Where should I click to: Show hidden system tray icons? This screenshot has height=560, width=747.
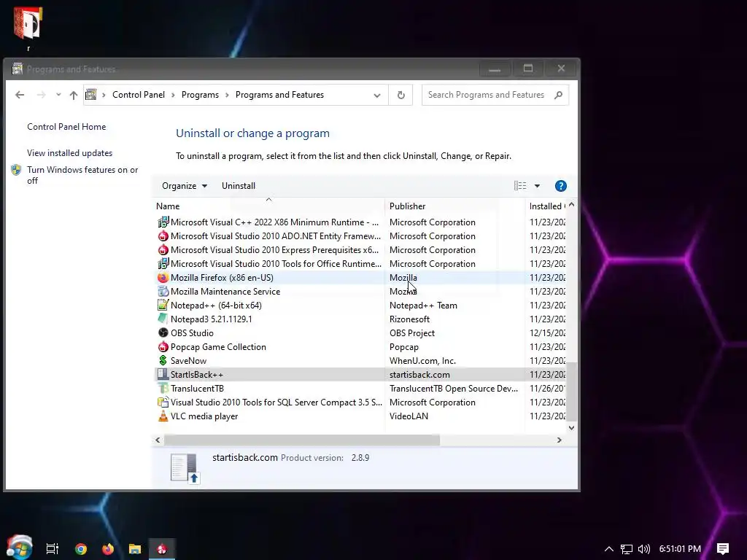click(x=609, y=549)
